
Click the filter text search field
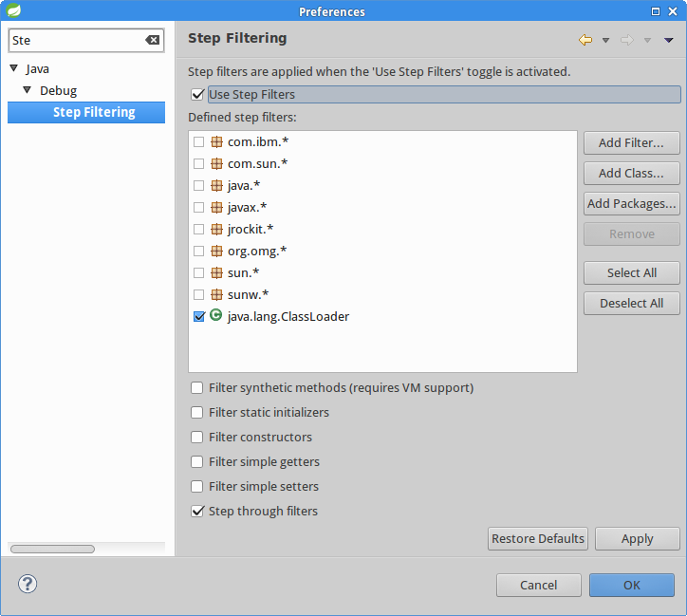[x=76, y=41]
